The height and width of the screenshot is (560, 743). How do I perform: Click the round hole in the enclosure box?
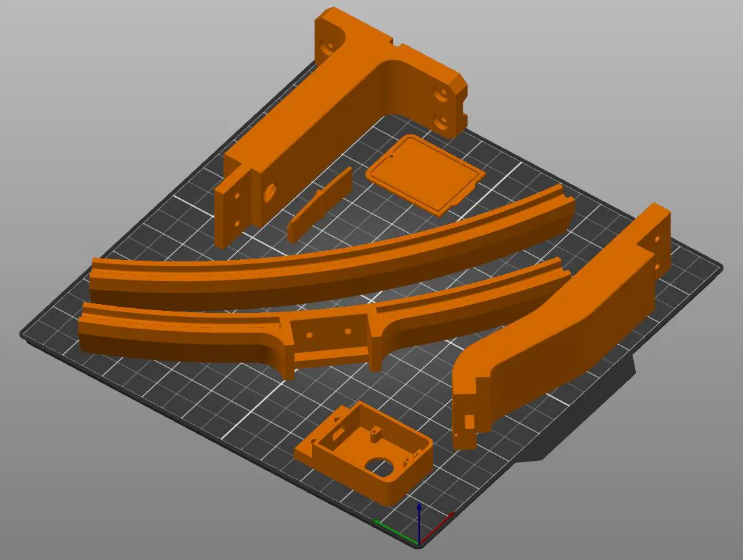coord(379,468)
